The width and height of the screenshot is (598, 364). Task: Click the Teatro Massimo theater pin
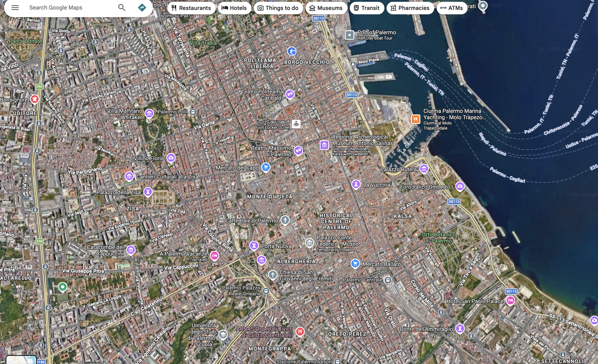coord(298,150)
